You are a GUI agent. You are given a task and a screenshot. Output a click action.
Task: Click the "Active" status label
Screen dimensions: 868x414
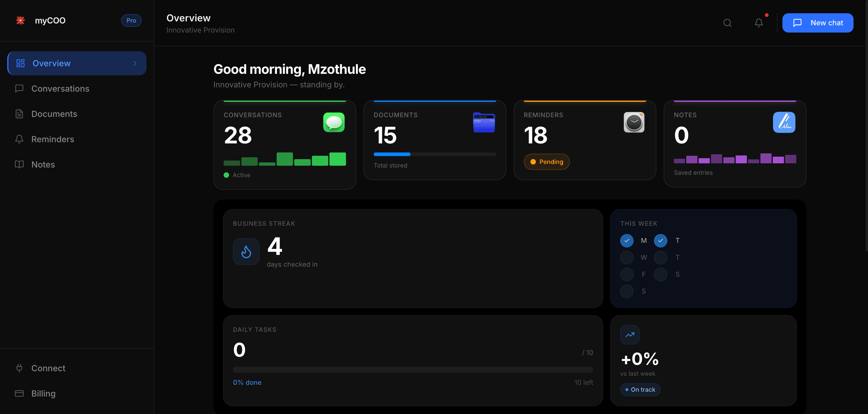[241, 175]
